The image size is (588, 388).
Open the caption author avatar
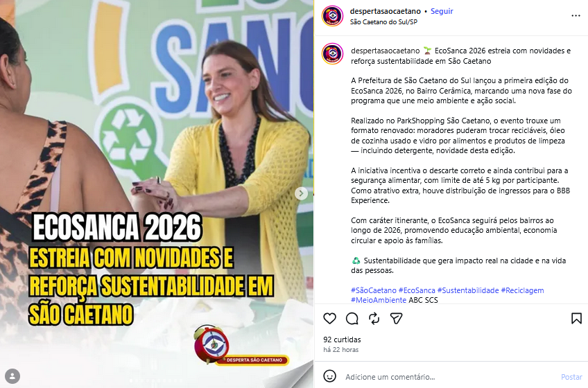pyautogui.click(x=332, y=53)
